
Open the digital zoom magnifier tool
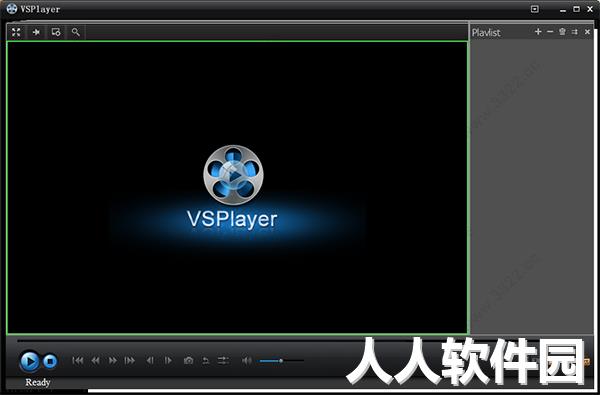coord(76,32)
